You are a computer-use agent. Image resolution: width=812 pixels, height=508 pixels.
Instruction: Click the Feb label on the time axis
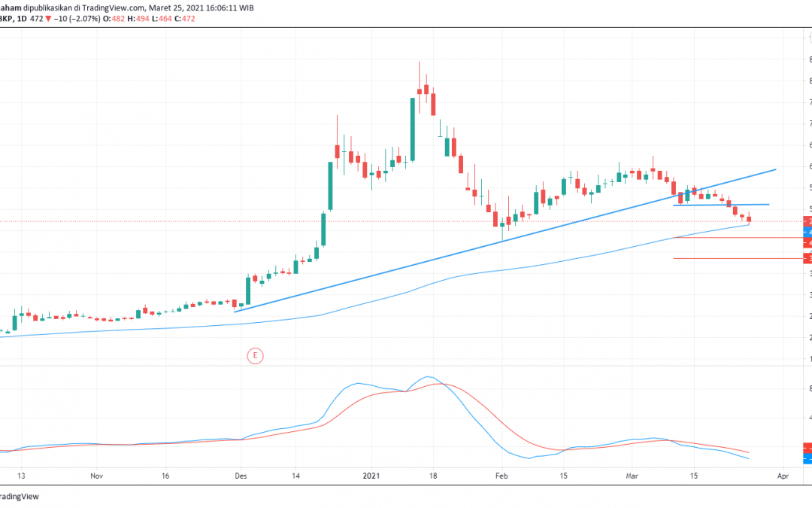point(501,476)
